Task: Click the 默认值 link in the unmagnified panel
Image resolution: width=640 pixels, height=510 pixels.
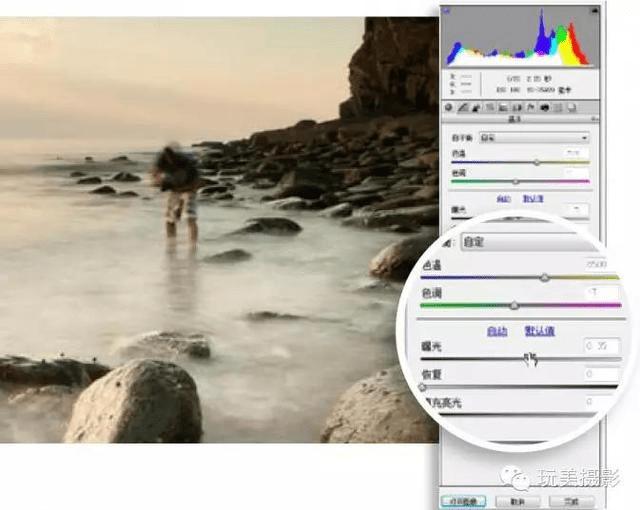Action: [x=533, y=199]
